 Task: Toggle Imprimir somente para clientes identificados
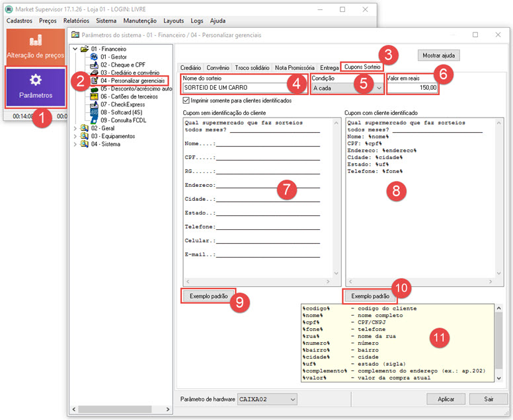186,100
